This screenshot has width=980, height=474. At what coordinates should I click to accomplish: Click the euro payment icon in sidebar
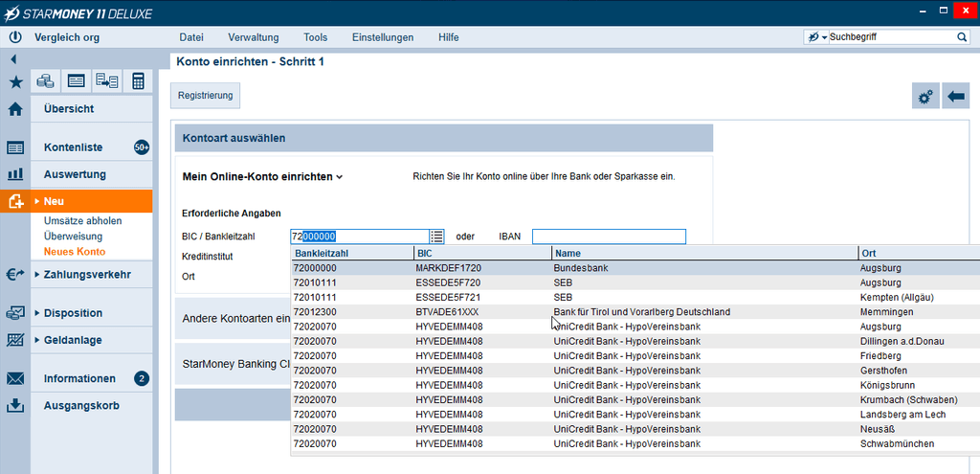[x=15, y=274]
